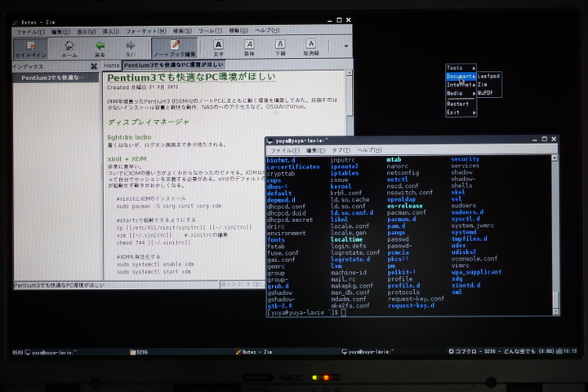Open Media submenu in root menu
The height and width of the screenshot is (392, 588).
pyautogui.click(x=461, y=93)
